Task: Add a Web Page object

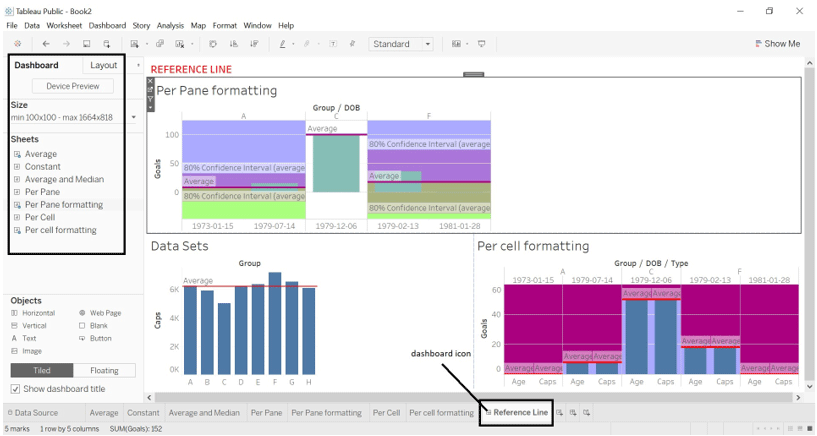Action: coord(105,313)
